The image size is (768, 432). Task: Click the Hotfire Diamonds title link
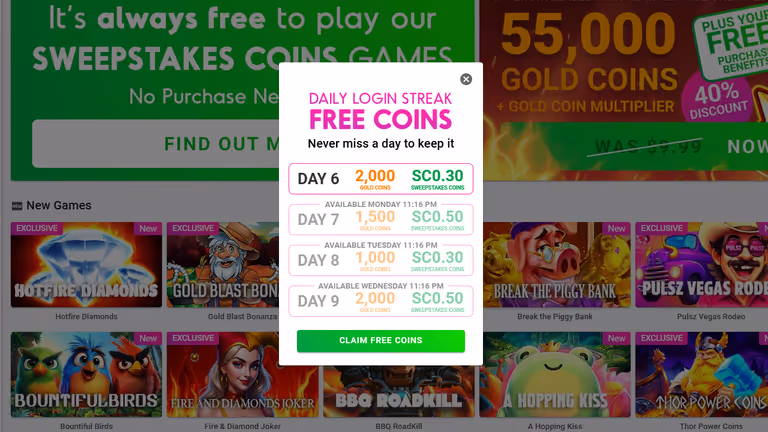coord(86,316)
